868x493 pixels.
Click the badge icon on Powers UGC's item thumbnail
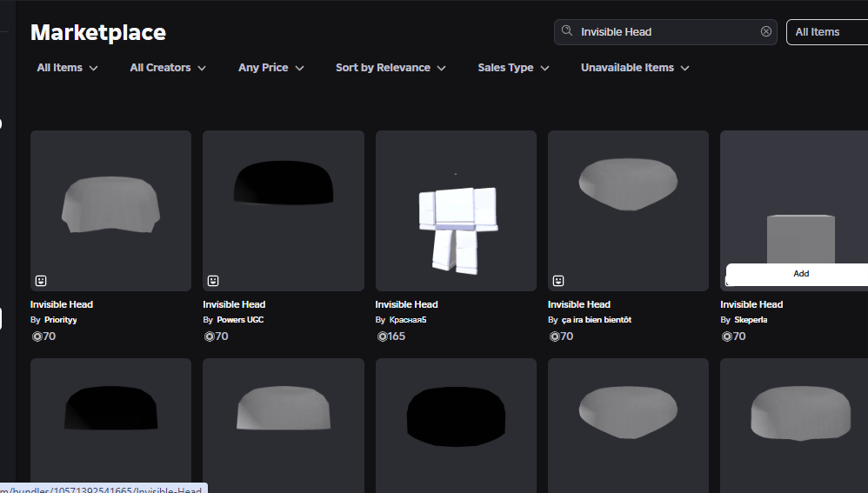[213, 281]
